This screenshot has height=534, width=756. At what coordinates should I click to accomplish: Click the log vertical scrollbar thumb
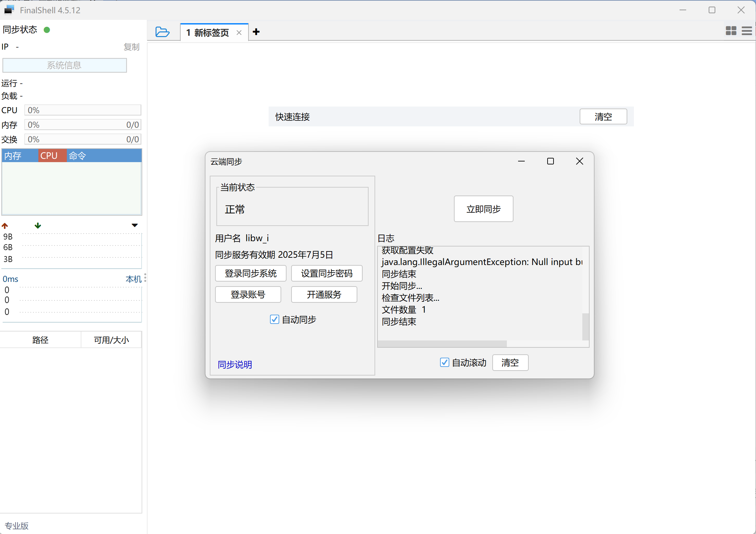[x=585, y=327]
